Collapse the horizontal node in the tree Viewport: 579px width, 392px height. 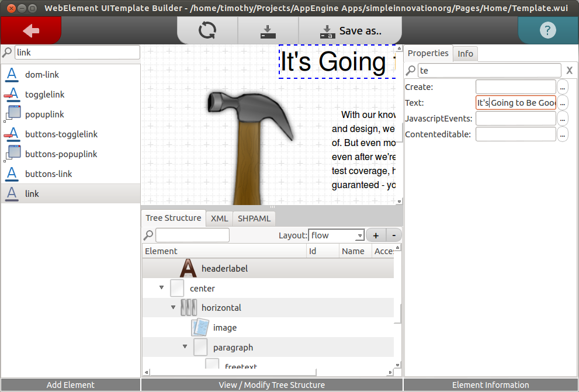(x=173, y=307)
